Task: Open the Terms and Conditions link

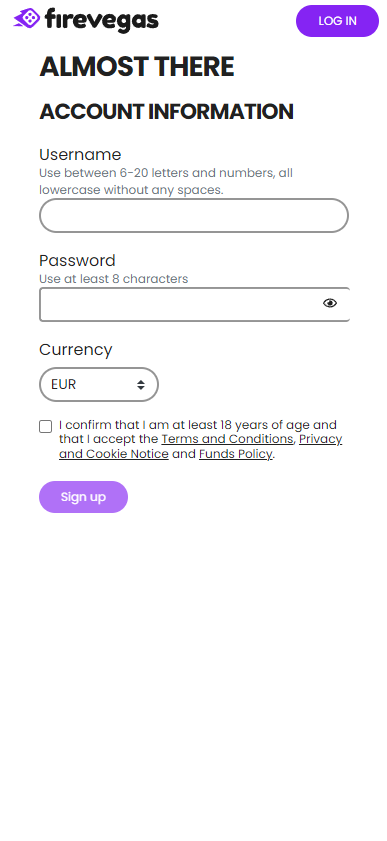Action: [x=227, y=439]
